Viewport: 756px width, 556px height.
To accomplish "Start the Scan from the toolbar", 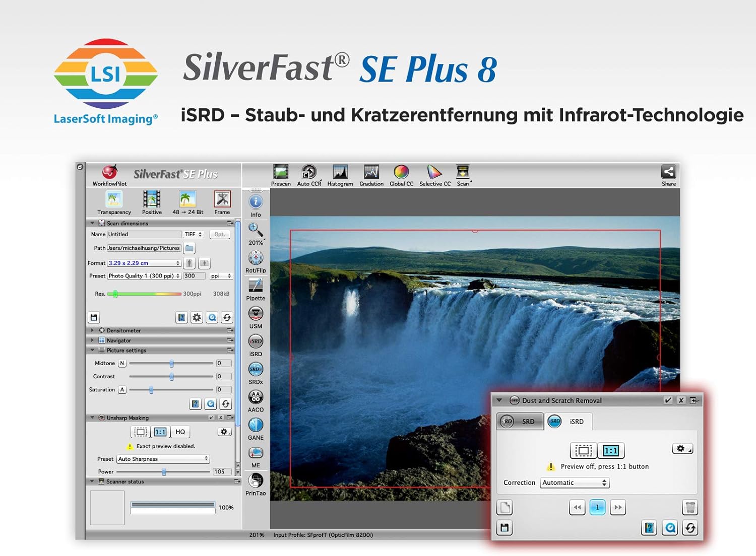I will click(x=463, y=175).
